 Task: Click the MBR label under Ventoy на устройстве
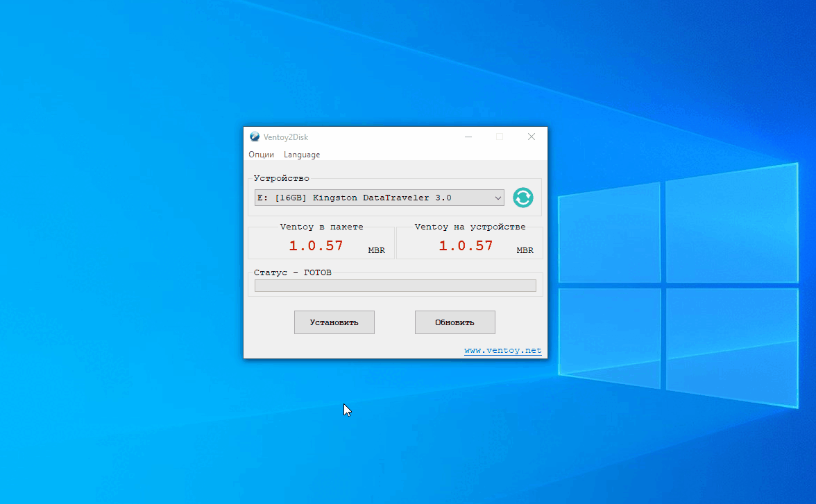(525, 250)
